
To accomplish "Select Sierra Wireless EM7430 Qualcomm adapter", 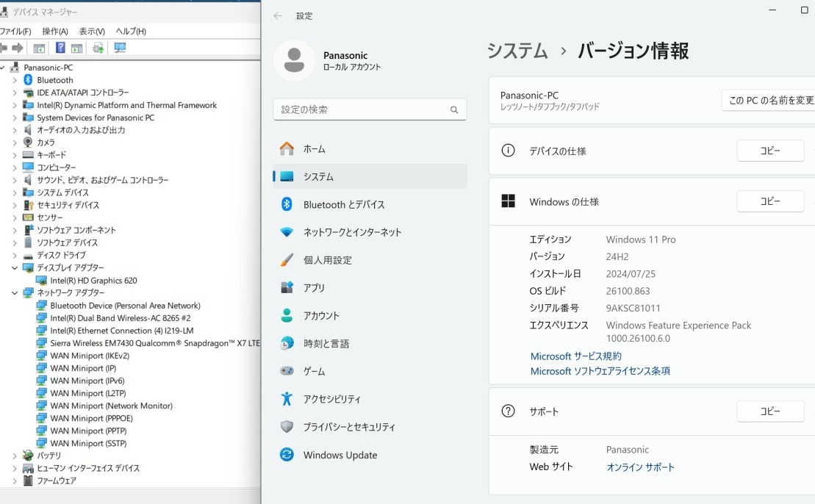I will (x=155, y=343).
